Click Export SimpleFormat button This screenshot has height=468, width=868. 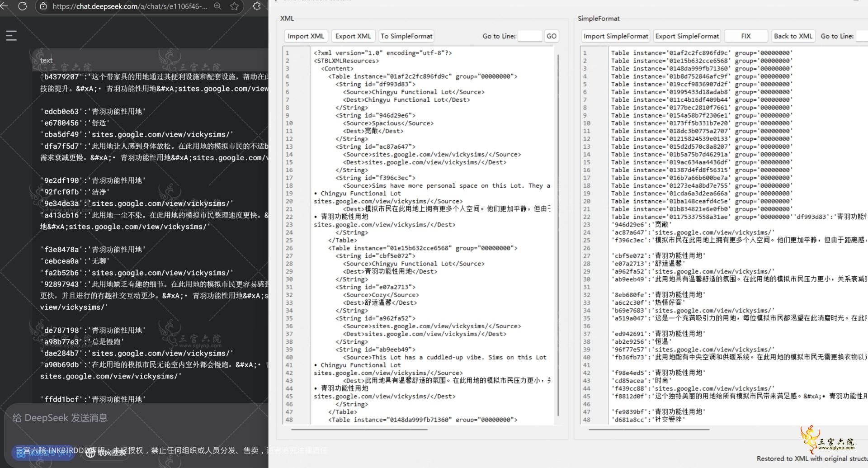(687, 36)
